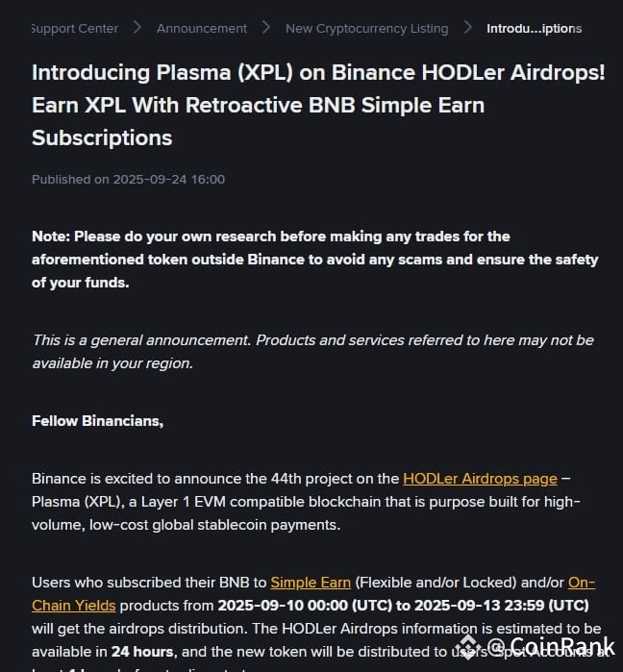
Task: Go to the Announcement breadcrumb
Action: (x=201, y=28)
